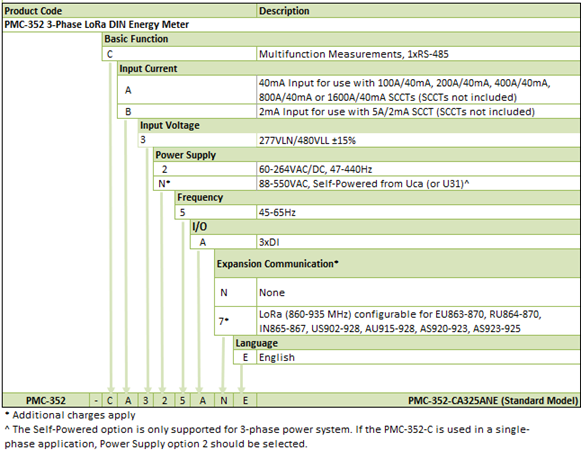Select the Expansion Communication option '7' cell
This screenshot has width=581, height=450.
236,321
